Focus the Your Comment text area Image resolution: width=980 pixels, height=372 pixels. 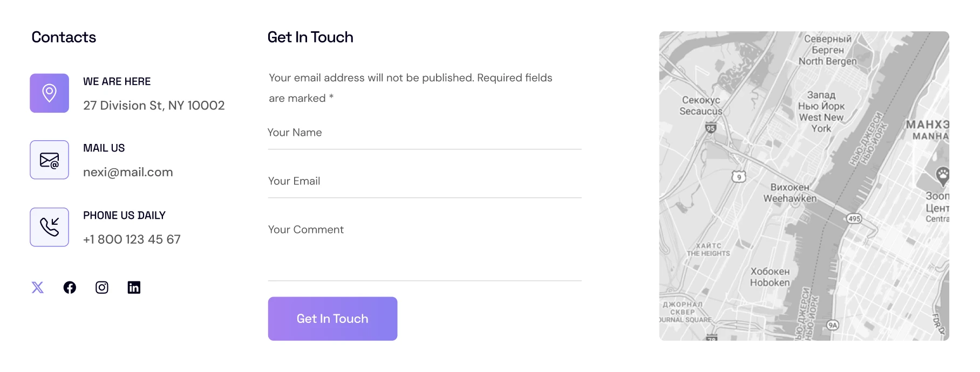click(x=425, y=250)
